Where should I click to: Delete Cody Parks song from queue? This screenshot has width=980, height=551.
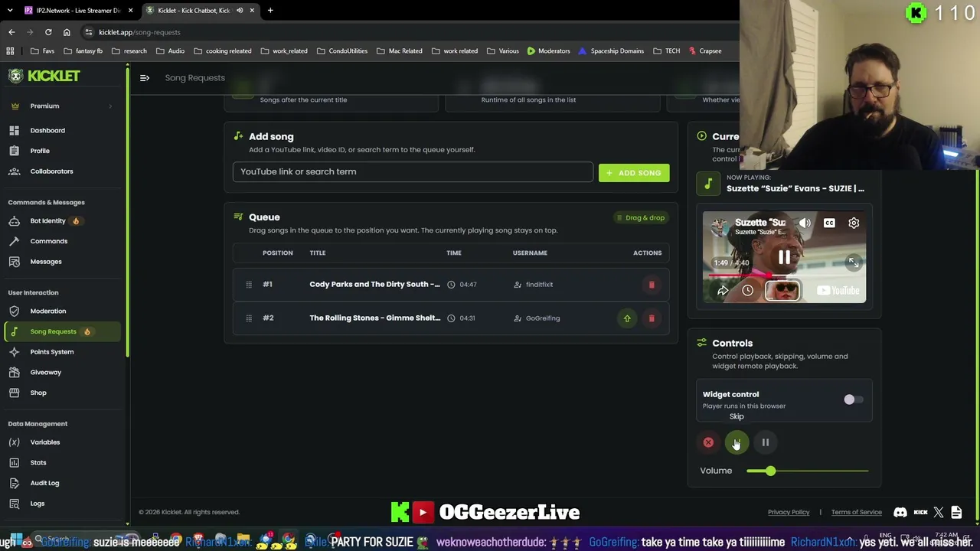tap(652, 285)
